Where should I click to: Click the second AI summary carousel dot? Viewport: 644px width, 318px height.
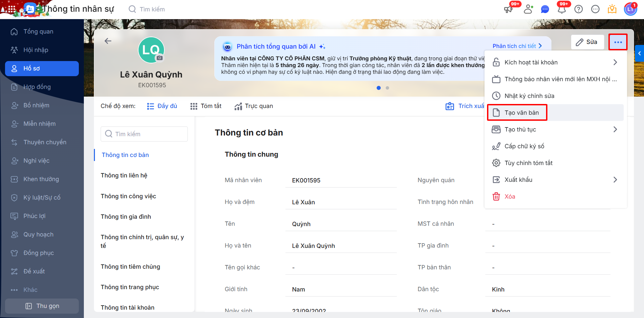tap(387, 88)
